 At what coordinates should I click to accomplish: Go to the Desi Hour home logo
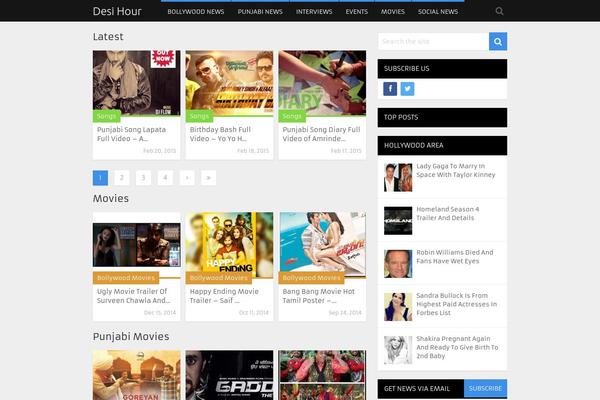pyautogui.click(x=117, y=11)
